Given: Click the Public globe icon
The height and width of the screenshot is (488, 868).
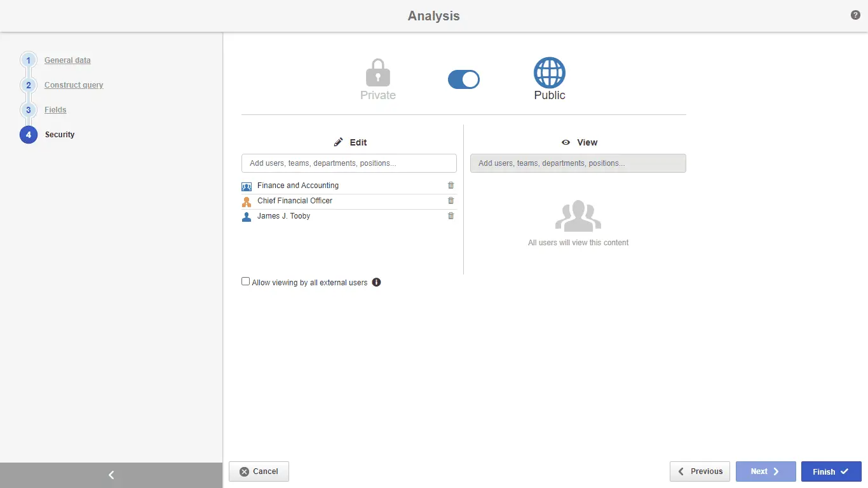Looking at the screenshot, I should click(549, 73).
